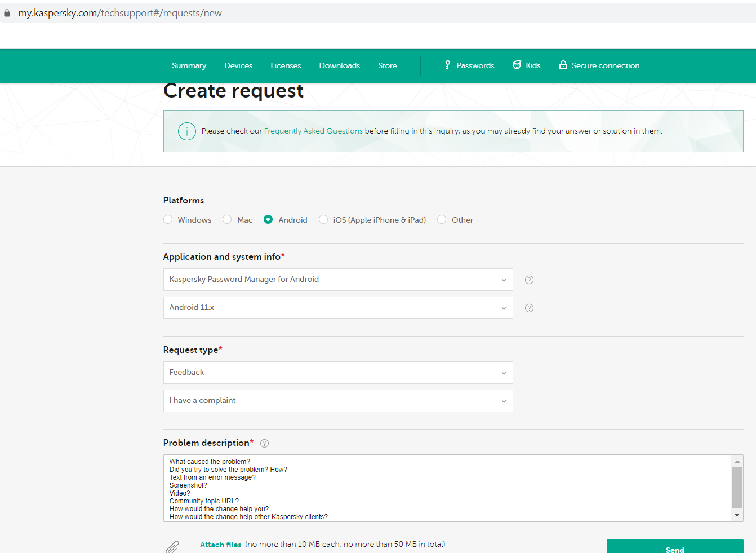The width and height of the screenshot is (756, 553).
Task: Open the Feedback request type dropdown
Action: point(338,373)
